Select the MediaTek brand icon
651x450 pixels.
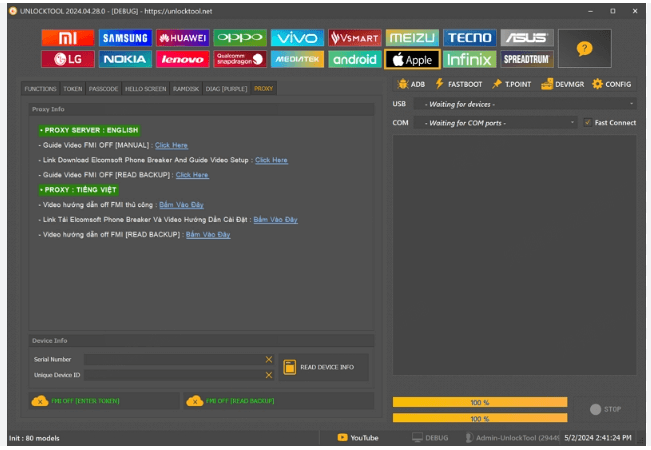tap(297, 59)
